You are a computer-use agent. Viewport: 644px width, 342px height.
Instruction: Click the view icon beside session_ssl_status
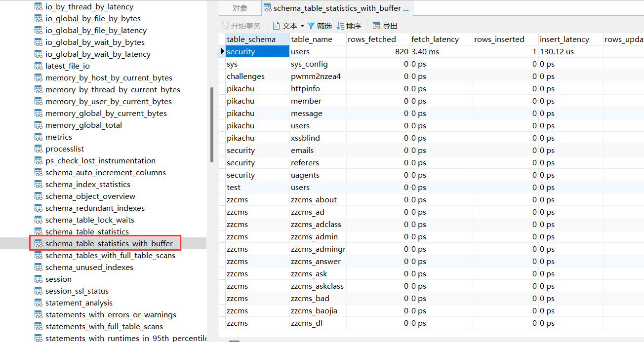coord(38,291)
